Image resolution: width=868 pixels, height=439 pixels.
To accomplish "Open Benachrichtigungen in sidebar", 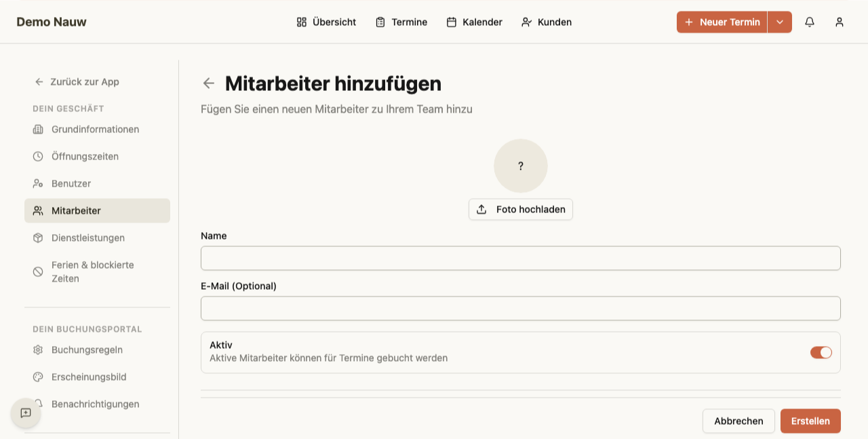I will [97, 404].
